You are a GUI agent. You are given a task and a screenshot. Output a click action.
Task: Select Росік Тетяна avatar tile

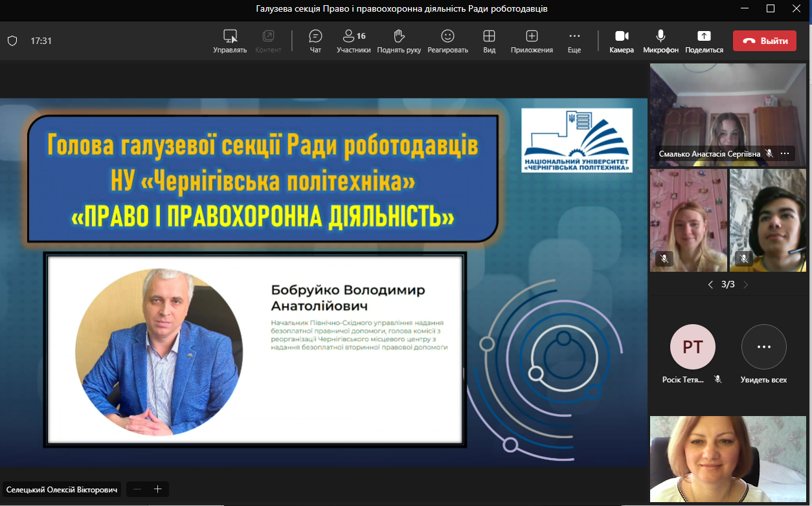[x=692, y=347]
